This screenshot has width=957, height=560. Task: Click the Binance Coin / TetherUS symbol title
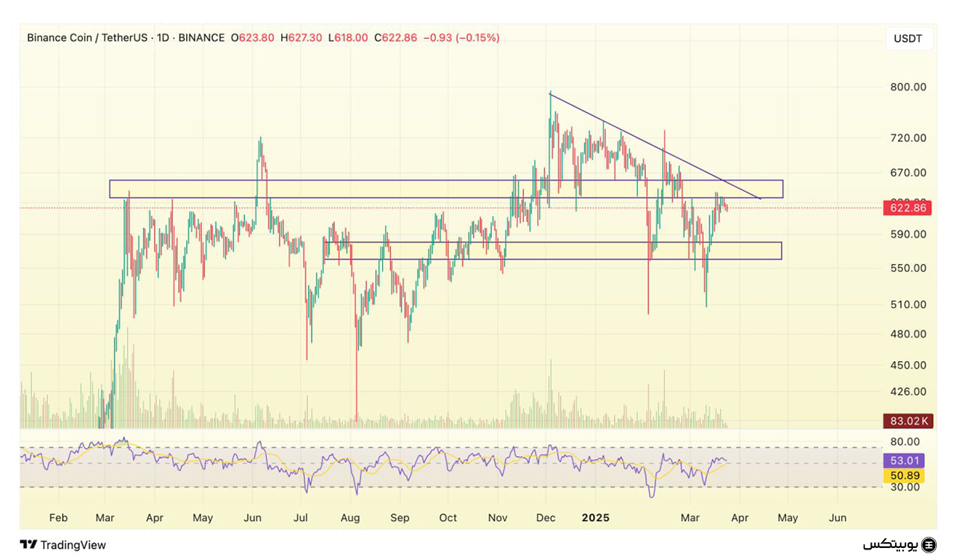(x=87, y=37)
